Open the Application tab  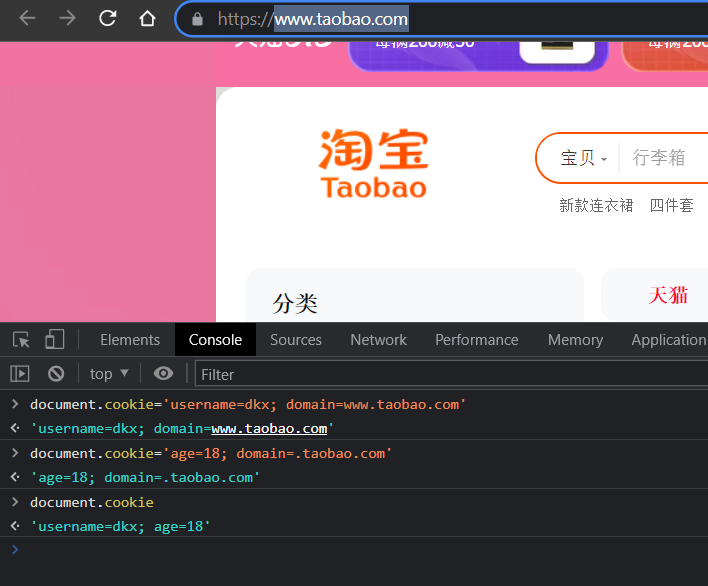[669, 340]
